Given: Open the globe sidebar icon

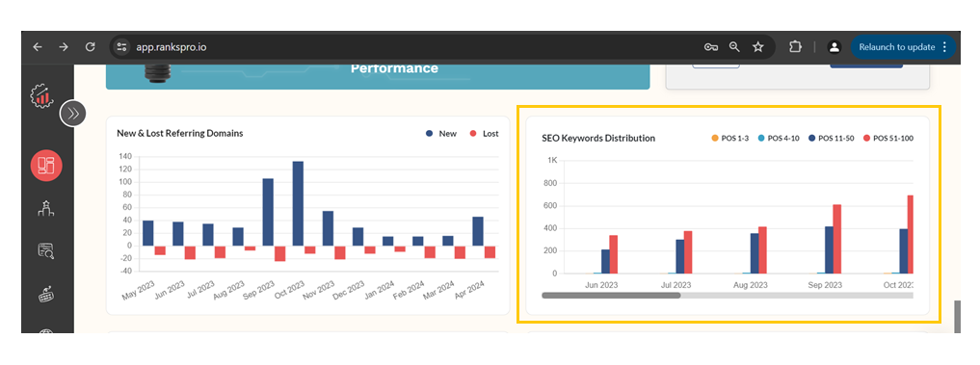Looking at the screenshot, I should (x=46, y=331).
